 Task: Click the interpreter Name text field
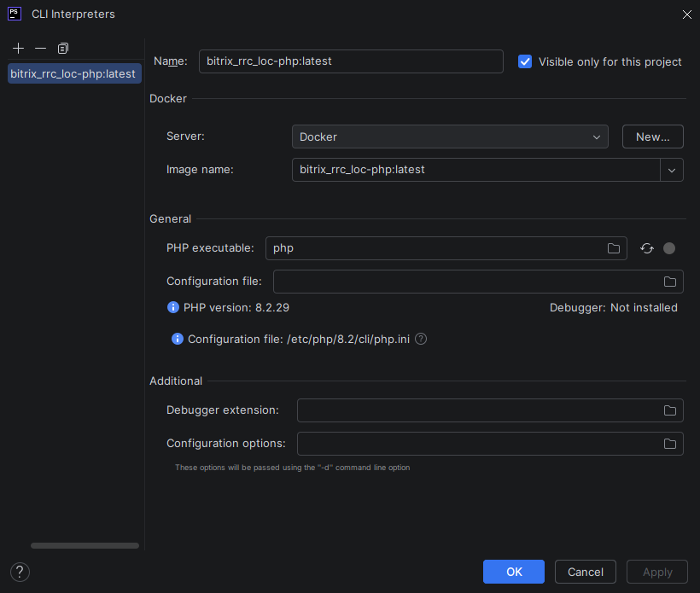tap(351, 61)
